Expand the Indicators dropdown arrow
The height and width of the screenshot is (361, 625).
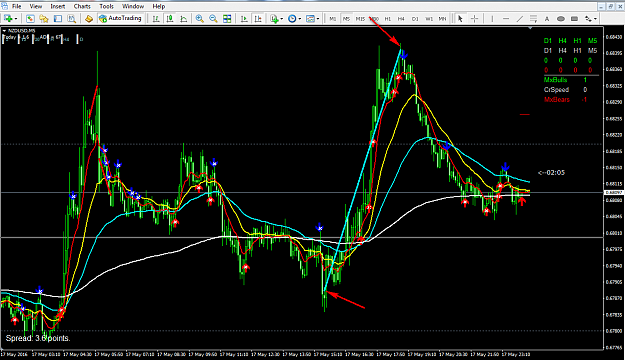[x=282, y=19]
